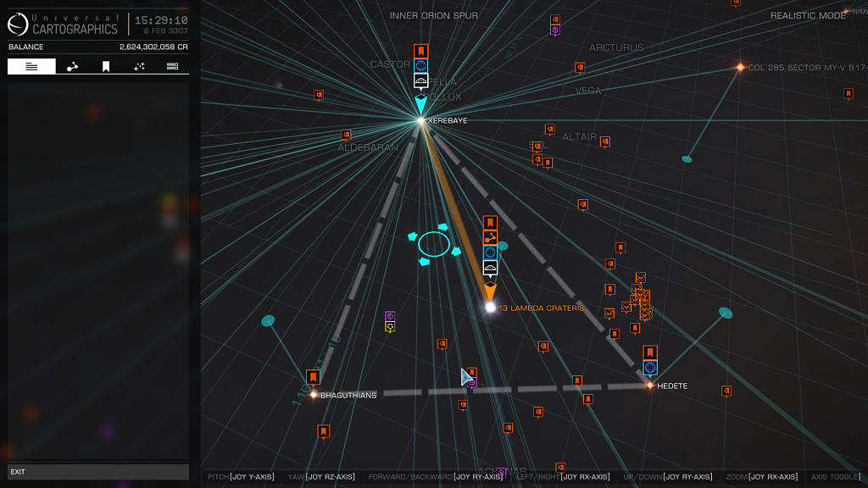868x488 pixels.
Task: Click the station icon above Xerebaye
Action: 420,80
